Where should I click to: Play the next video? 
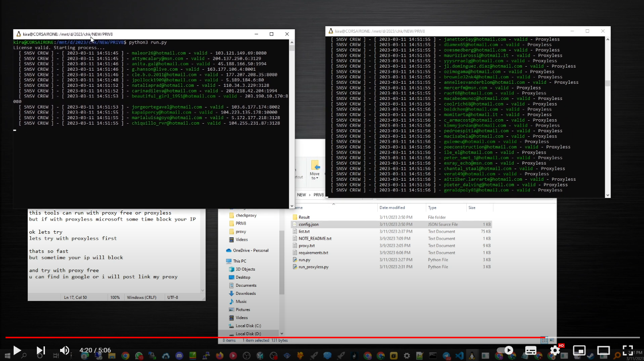(x=40, y=350)
